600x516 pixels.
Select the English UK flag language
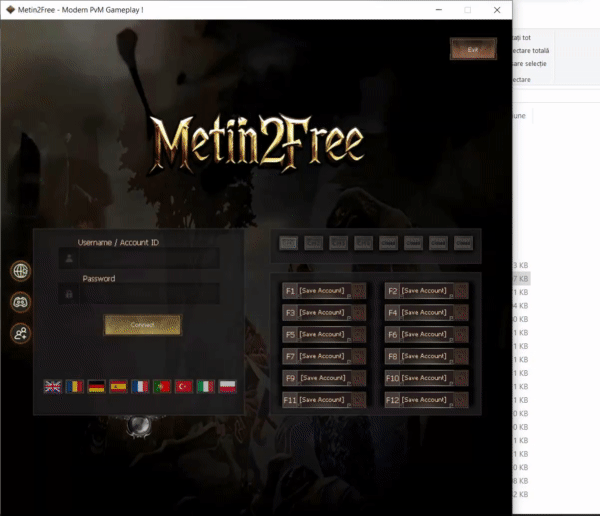52,387
